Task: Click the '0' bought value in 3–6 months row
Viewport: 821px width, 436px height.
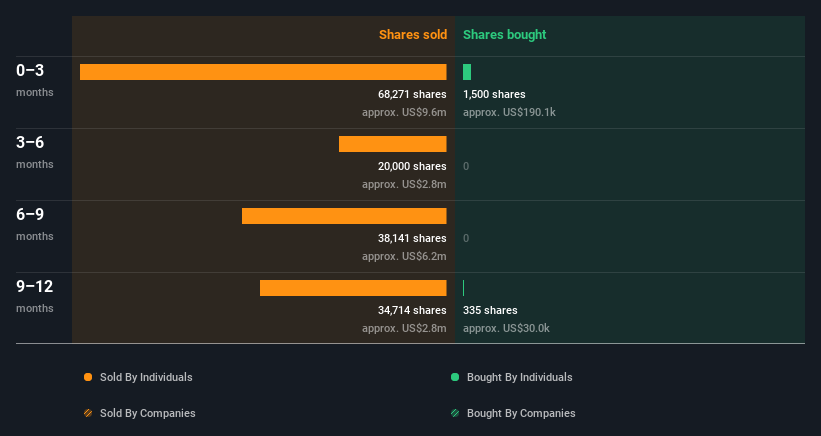Action: 466,166
